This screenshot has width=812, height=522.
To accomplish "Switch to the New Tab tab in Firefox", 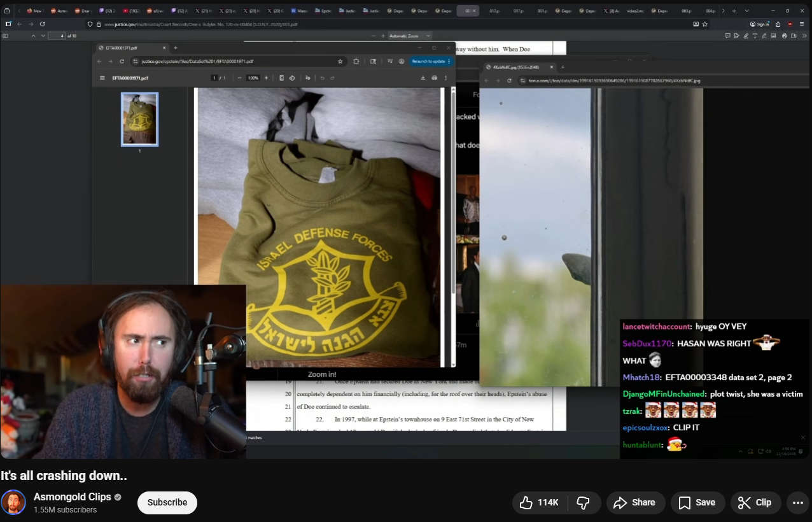I will pos(34,11).
